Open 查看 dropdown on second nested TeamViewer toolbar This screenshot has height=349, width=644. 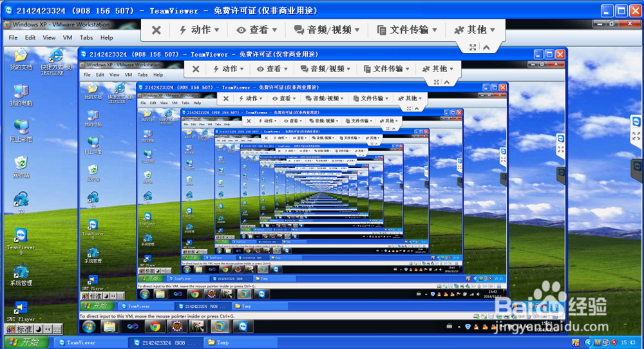click(x=272, y=69)
